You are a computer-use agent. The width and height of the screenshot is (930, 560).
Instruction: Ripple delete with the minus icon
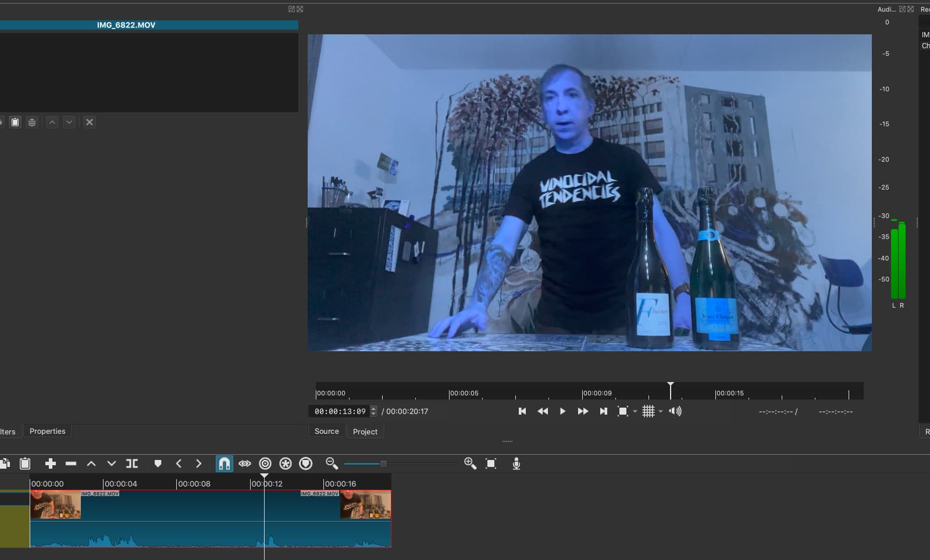pyautogui.click(x=71, y=463)
